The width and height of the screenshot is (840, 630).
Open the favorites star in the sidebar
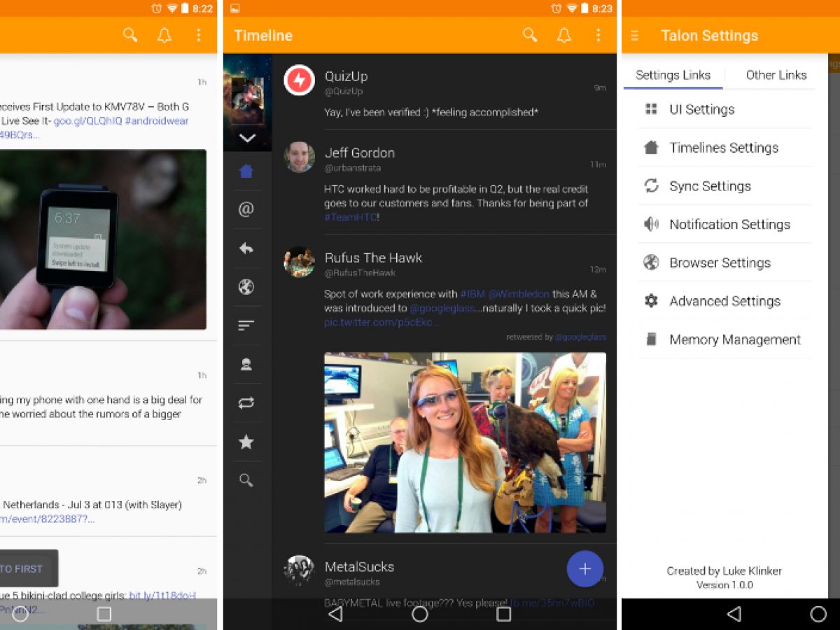pos(246,442)
